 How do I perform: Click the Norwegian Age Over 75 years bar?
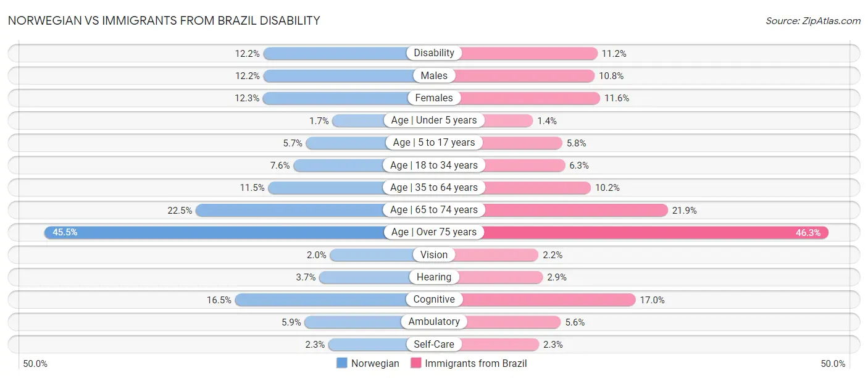tap(216, 232)
